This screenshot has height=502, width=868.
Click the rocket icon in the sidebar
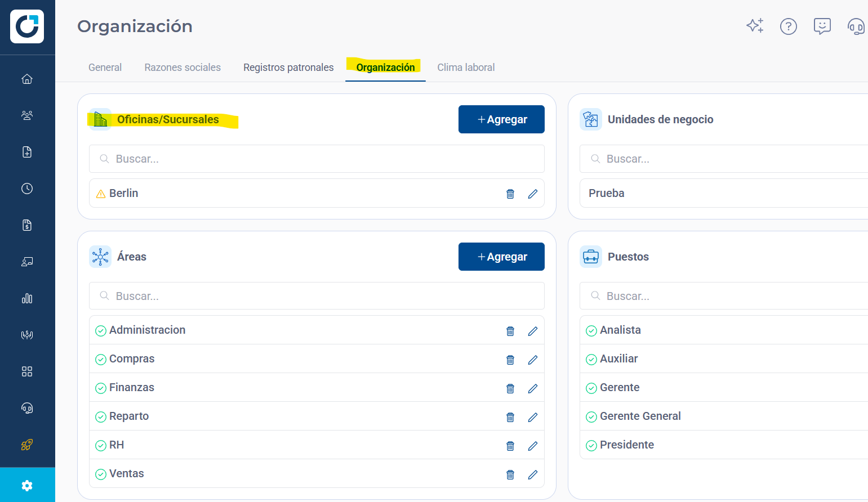point(27,445)
